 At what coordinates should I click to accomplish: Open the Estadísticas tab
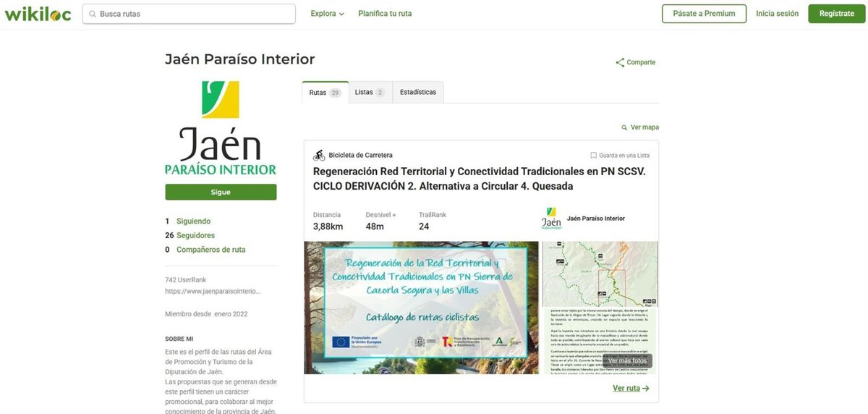(418, 93)
